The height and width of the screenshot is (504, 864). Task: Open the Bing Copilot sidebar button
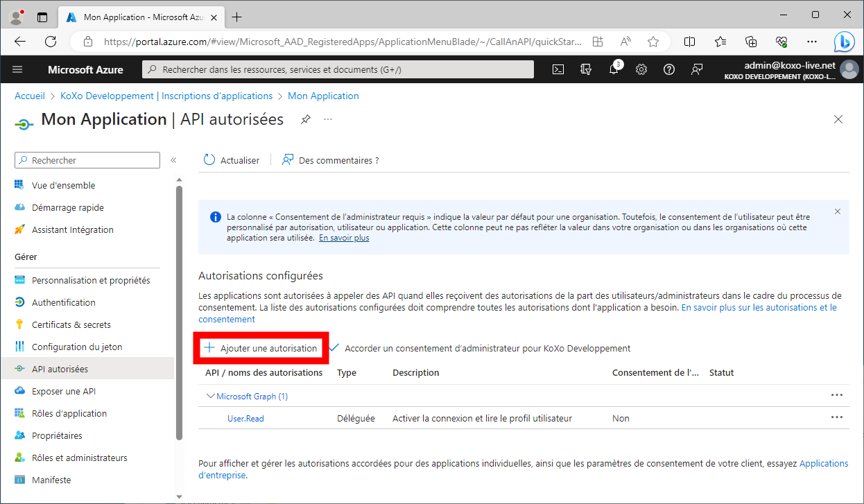tap(844, 42)
